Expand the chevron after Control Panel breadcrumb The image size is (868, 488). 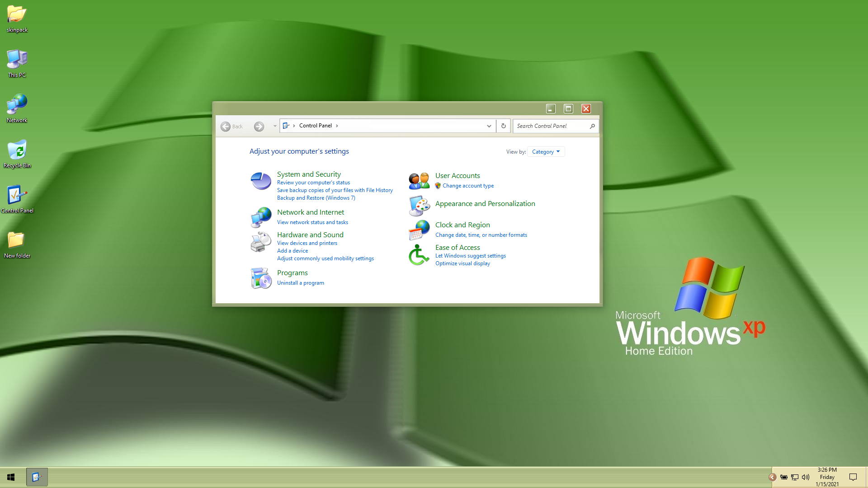(337, 126)
